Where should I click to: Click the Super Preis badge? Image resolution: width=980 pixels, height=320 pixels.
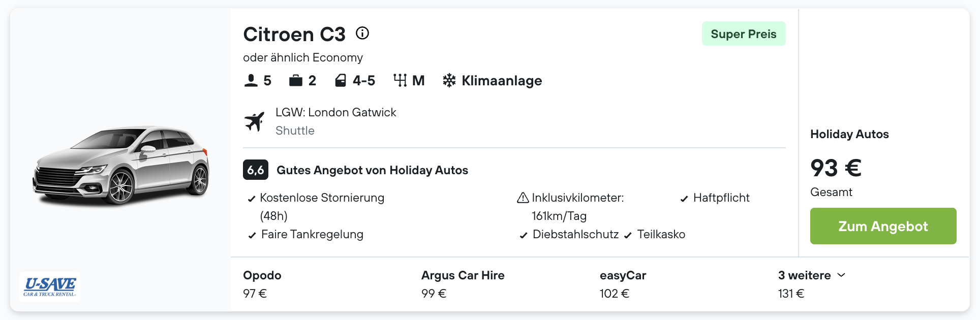click(744, 34)
